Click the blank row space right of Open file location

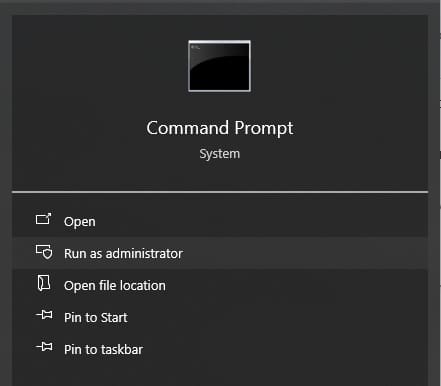point(297,286)
